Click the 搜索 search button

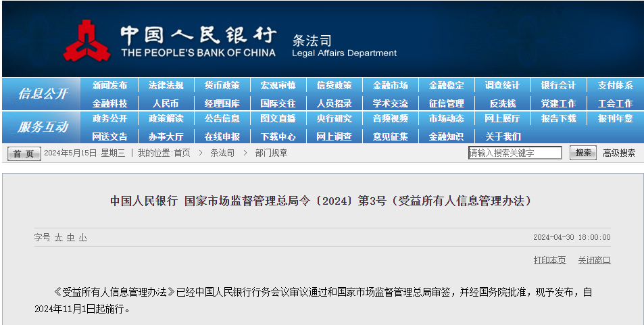tap(583, 153)
